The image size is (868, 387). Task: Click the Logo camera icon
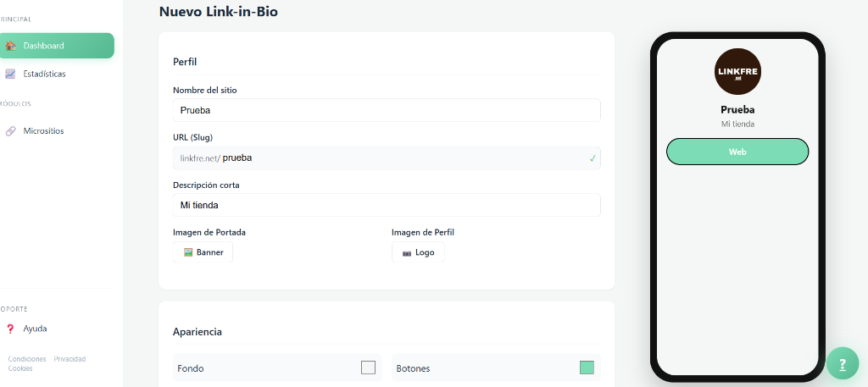[407, 252]
